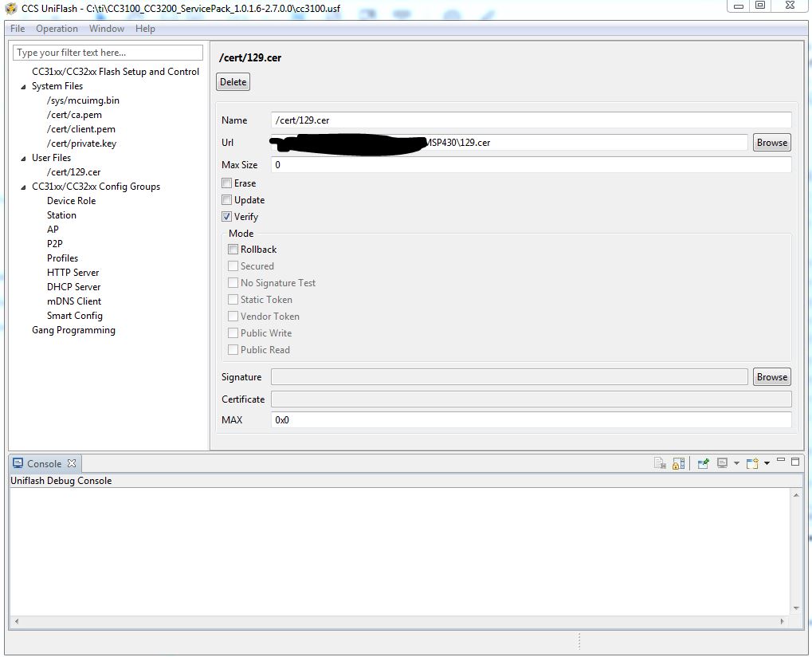Uncheck the Verify checkbox

tap(227, 217)
